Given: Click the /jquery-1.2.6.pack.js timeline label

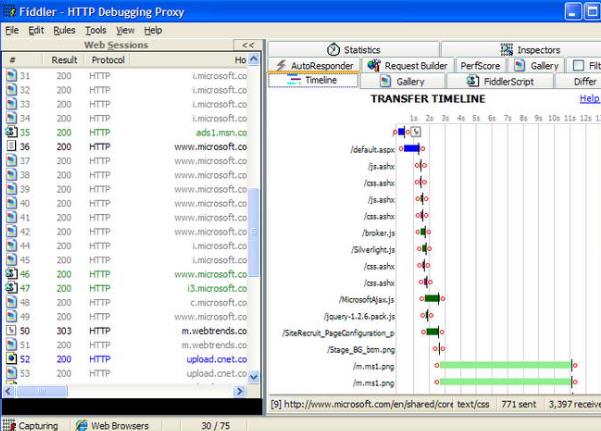Looking at the screenshot, I should pos(360,316).
